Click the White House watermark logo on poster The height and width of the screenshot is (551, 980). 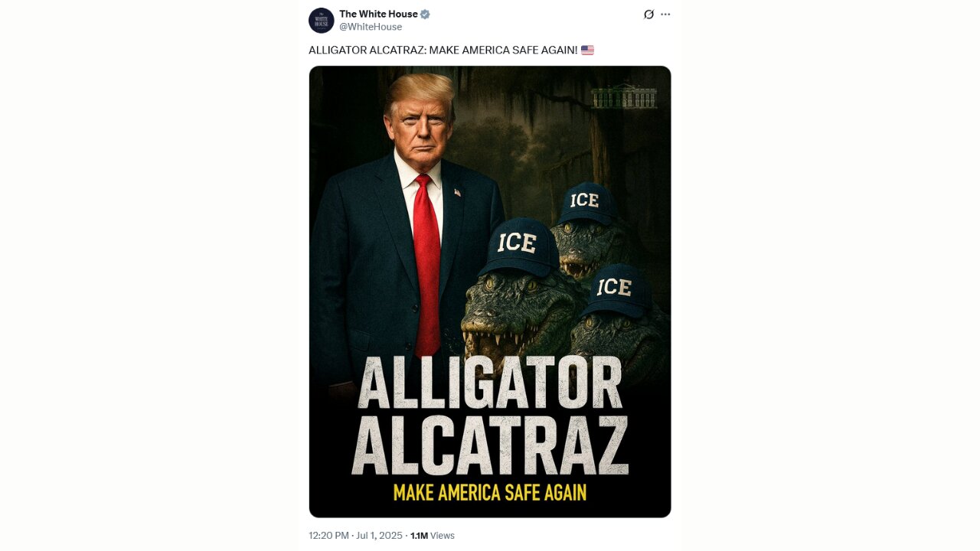click(624, 96)
